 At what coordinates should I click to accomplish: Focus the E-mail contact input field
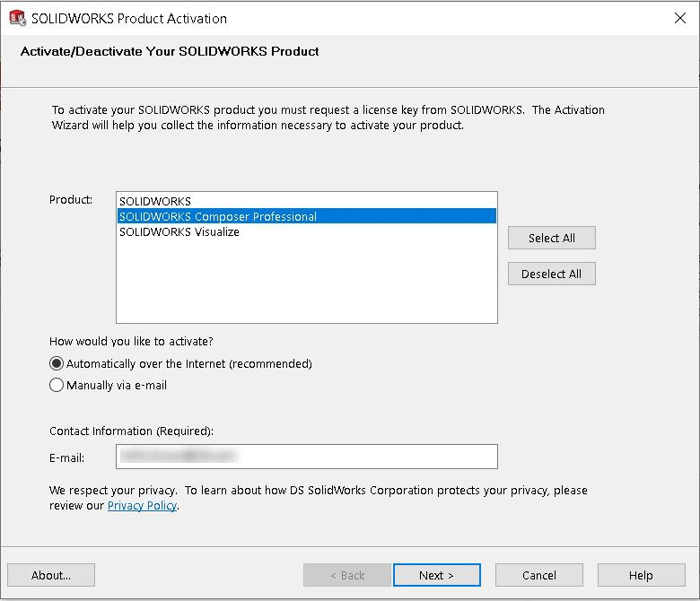[306, 457]
